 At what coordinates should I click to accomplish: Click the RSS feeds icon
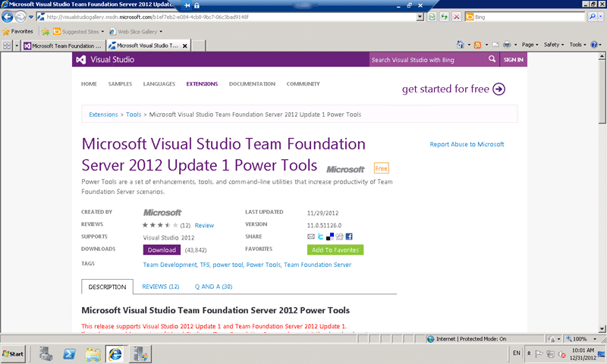point(478,45)
